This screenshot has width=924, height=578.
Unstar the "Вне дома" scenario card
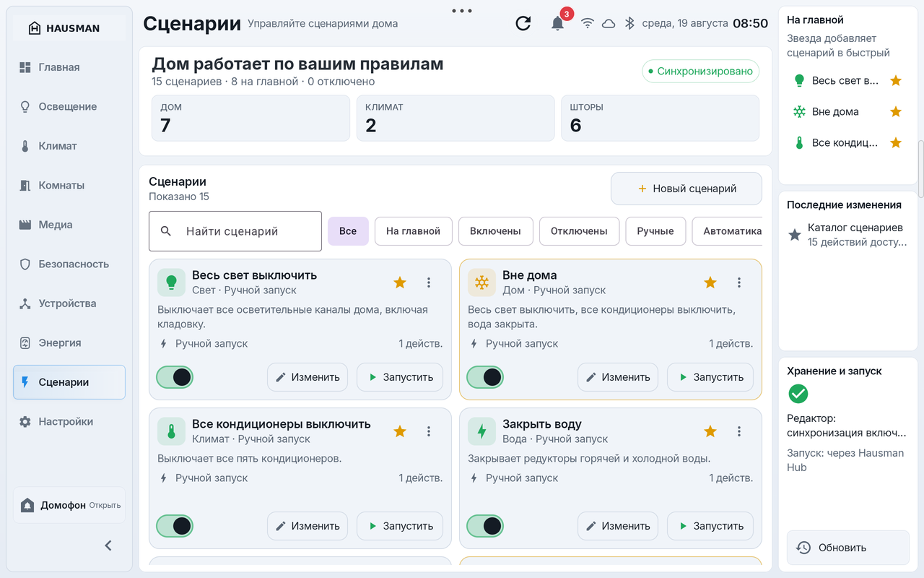(710, 282)
